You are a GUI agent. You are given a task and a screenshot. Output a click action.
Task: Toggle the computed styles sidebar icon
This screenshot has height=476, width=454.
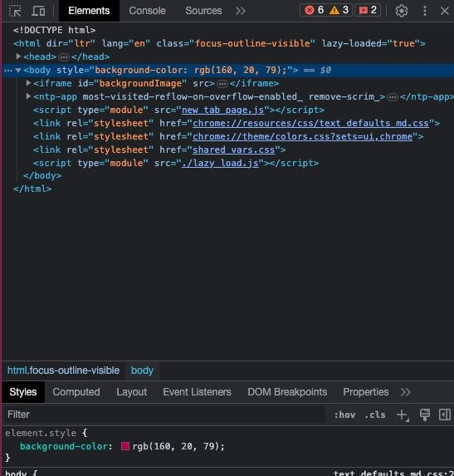444,415
